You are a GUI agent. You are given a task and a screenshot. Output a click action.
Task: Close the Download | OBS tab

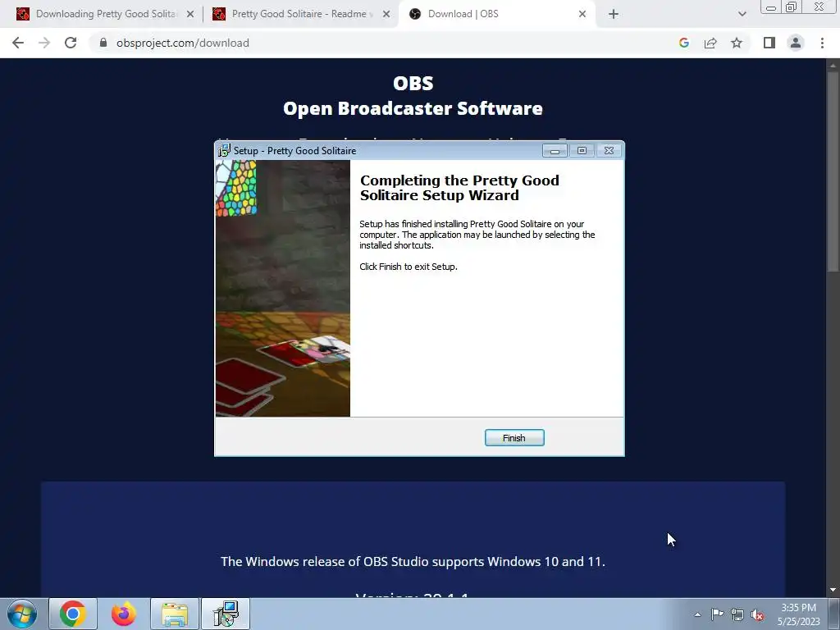click(x=582, y=14)
